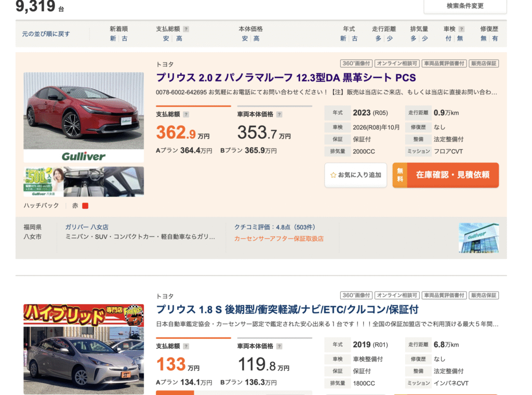The image size is (532, 395).
Task: Click オンライン相談可 badge on red Prius
Action: tap(397, 63)
